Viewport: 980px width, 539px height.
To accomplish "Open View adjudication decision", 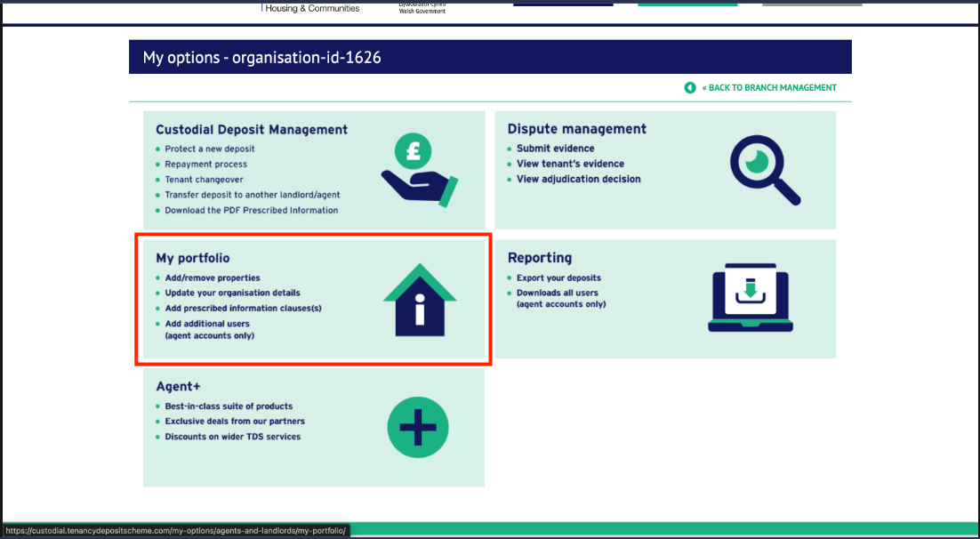I will pos(578,179).
